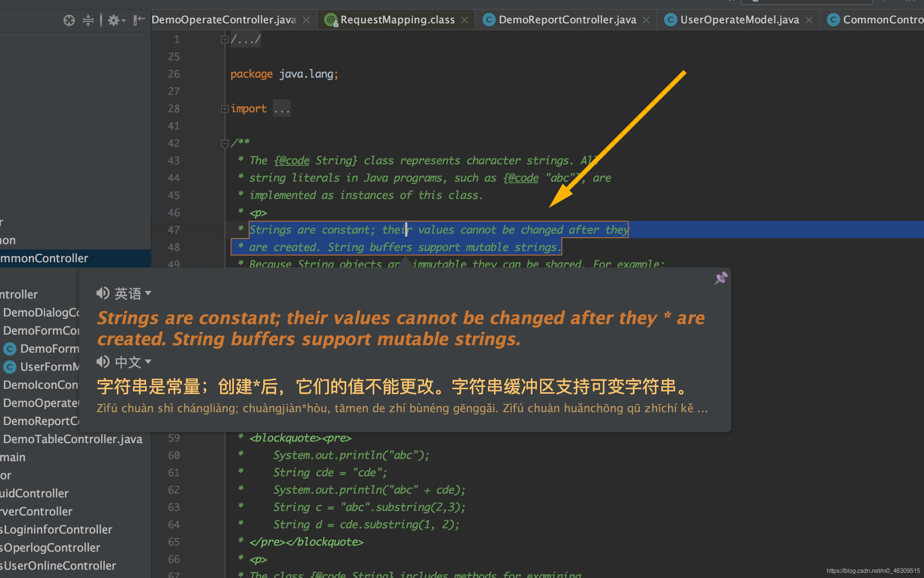Click the class icon beside UserFormM in tree
The image size is (924, 578).
point(9,367)
